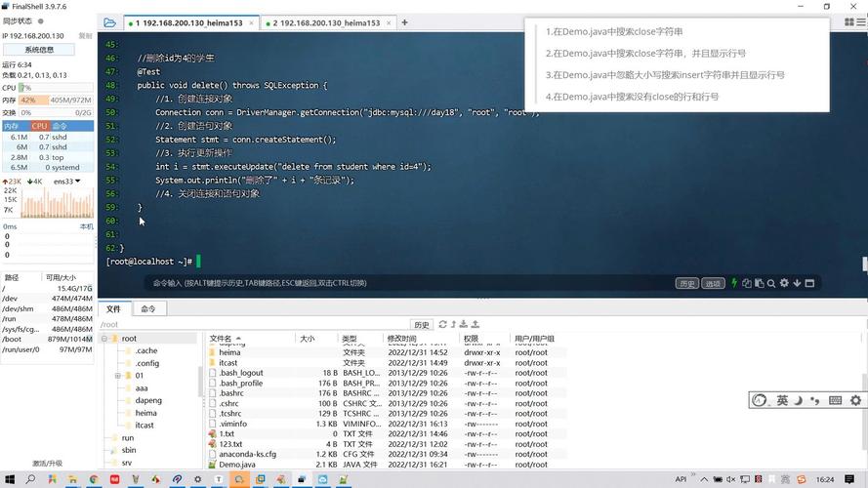Collapse the root tree node
Screen dimensions: 868x488
coord(104,338)
